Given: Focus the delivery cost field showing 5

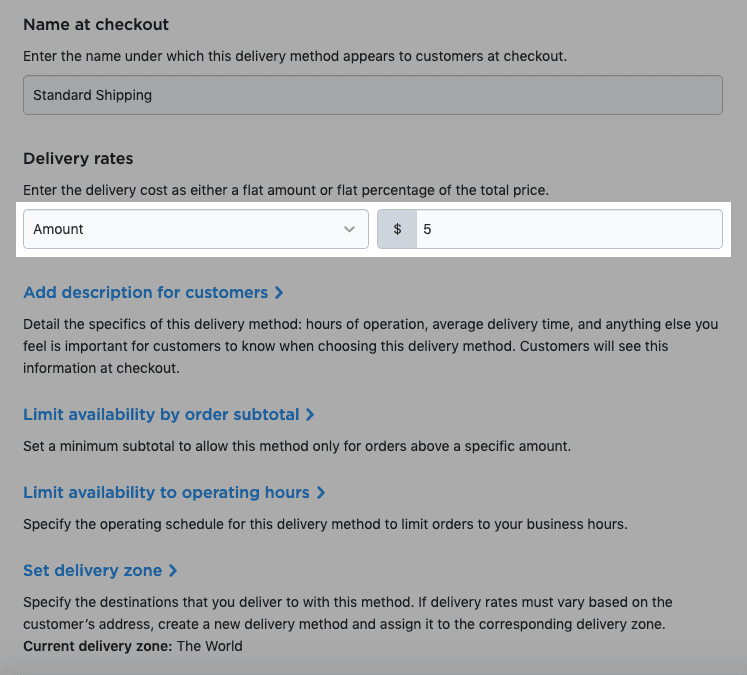Looking at the screenshot, I should tap(567, 229).
